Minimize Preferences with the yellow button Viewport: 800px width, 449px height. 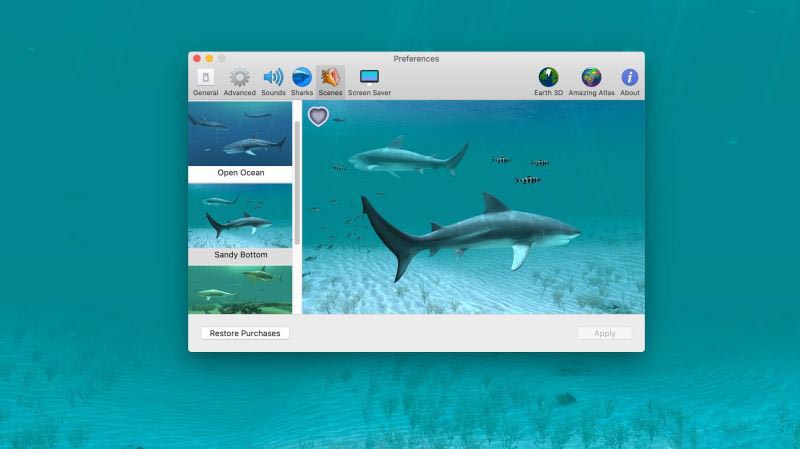[x=209, y=59]
